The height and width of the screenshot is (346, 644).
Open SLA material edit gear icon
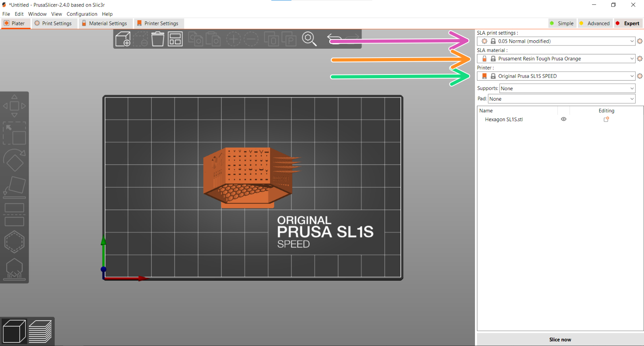[640, 59]
